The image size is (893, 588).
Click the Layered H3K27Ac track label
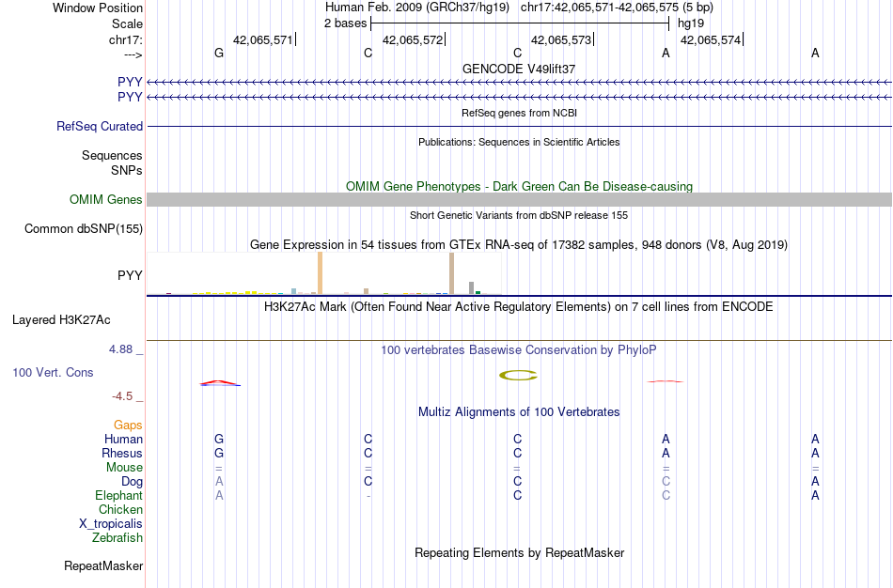(61, 320)
